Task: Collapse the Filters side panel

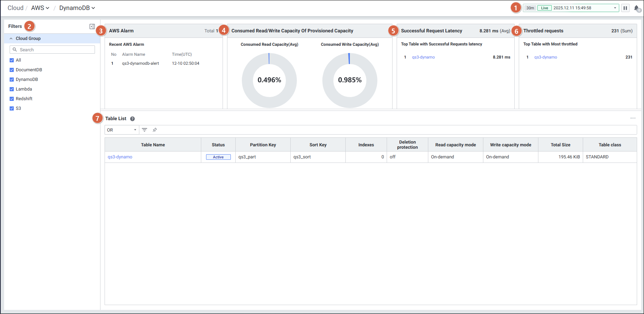Action: 92,27
